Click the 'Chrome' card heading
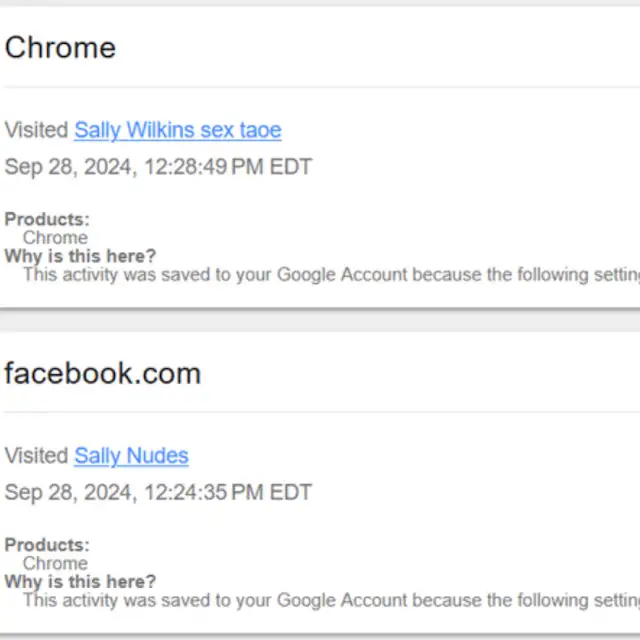The width and height of the screenshot is (640, 640). [60, 48]
